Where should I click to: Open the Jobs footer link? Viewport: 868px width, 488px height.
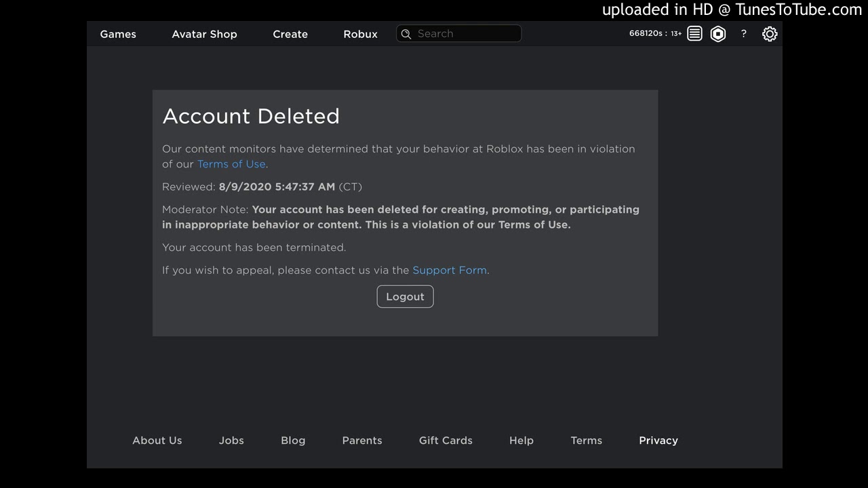[x=231, y=441]
